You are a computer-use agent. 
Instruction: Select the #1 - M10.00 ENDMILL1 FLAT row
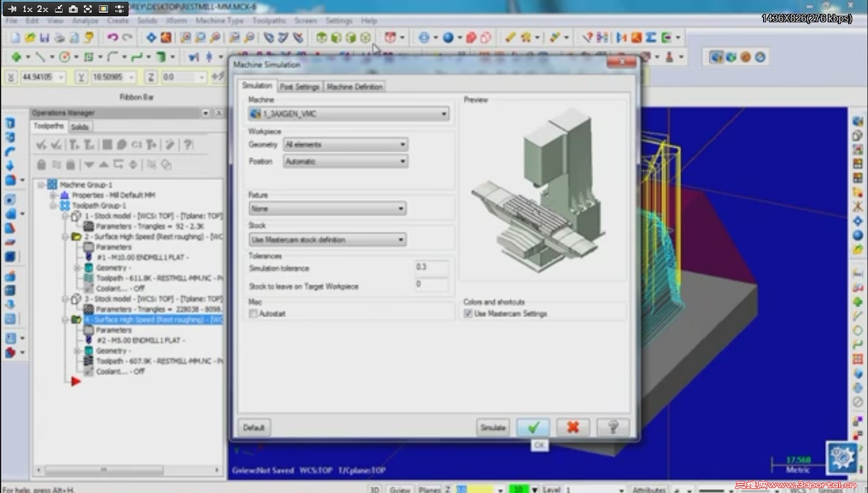[x=142, y=257]
